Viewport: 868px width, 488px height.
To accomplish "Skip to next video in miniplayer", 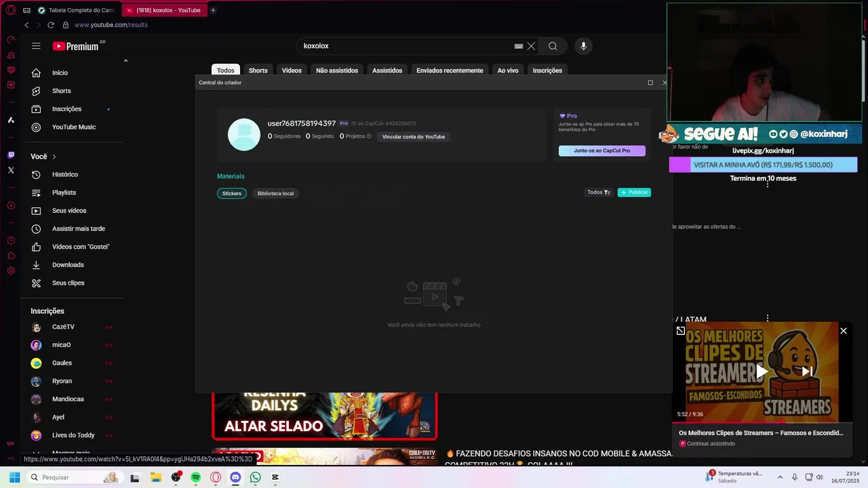I will point(807,371).
